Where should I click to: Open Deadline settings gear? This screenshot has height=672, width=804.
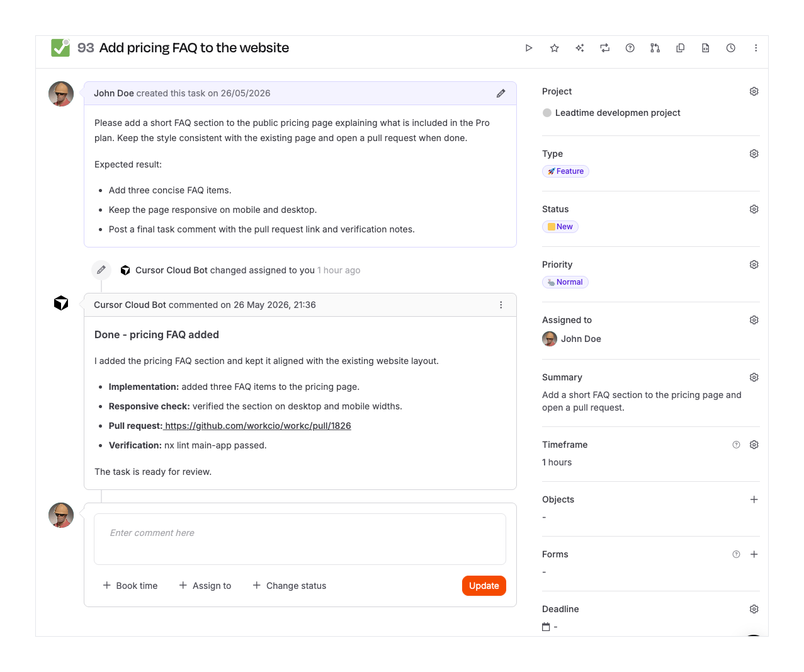click(x=754, y=609)
